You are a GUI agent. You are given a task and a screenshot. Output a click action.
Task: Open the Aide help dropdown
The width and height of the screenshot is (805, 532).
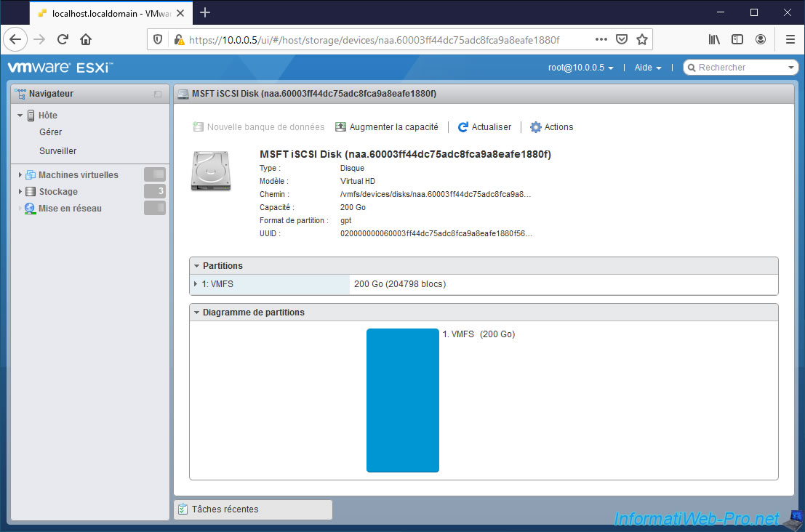[x=648, y=67]
